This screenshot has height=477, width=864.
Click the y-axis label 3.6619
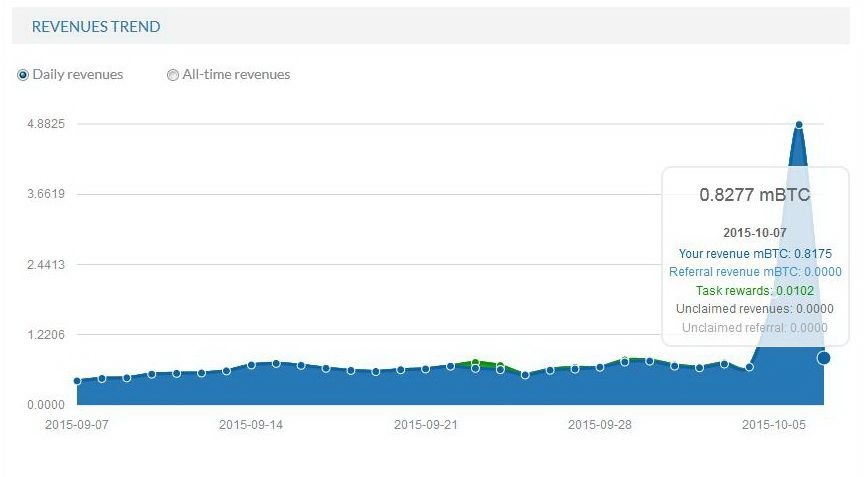(x=46, y=194)
